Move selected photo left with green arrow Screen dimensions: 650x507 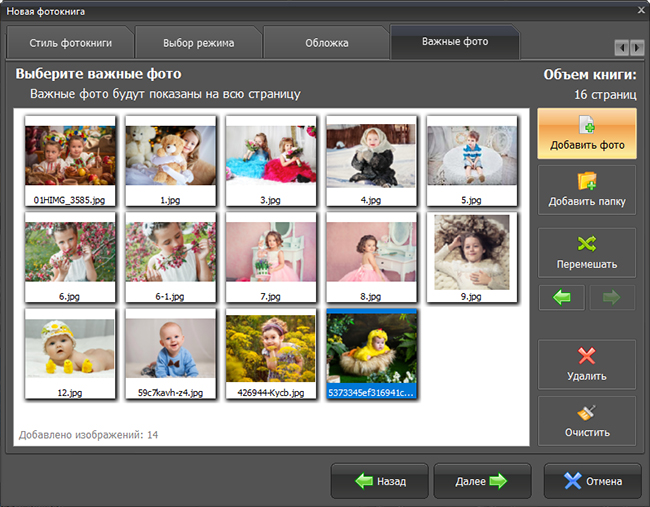coord(562,297)
